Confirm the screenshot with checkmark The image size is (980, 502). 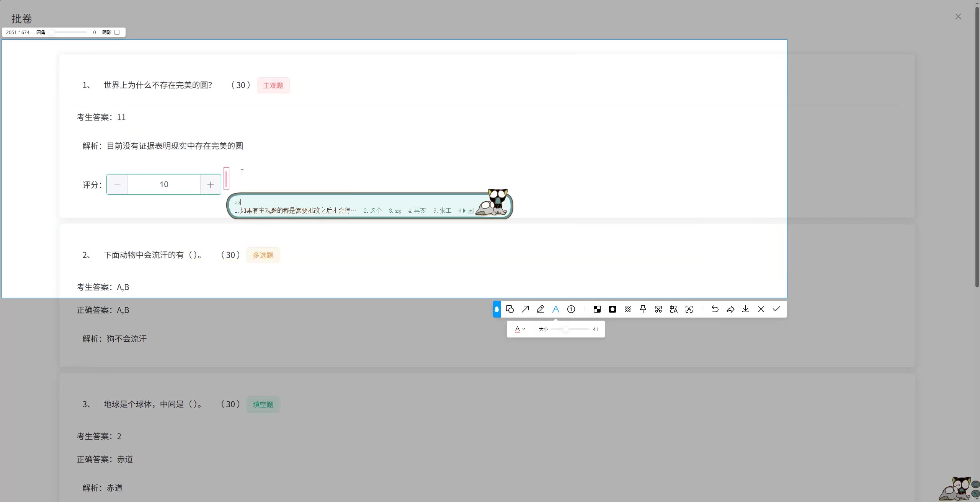776,309
